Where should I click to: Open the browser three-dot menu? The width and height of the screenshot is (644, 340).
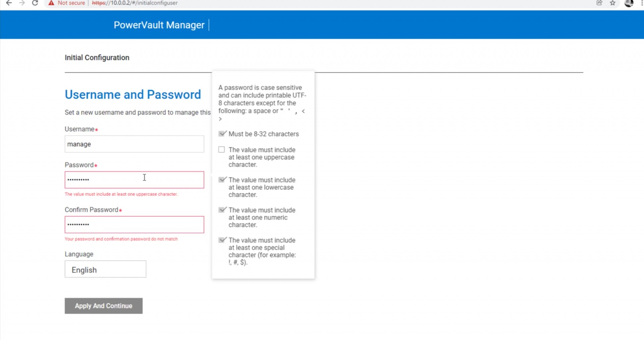pyautogui.click(x=641, y=3)
